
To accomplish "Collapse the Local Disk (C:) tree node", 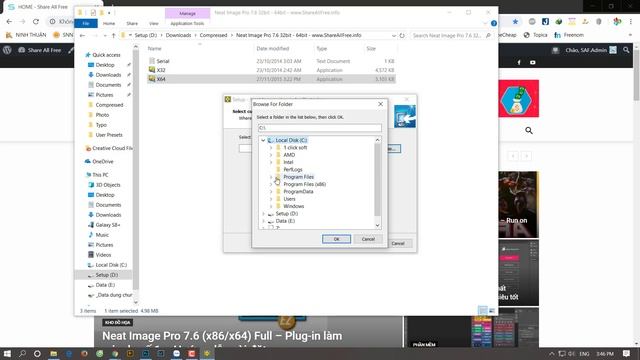I will coord(263,140).
